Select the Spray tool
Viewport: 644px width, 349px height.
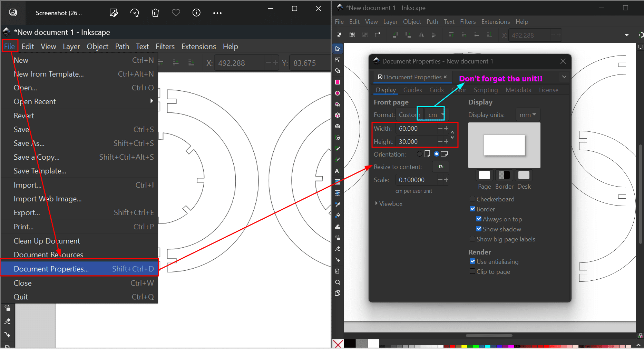coord(338,238)
